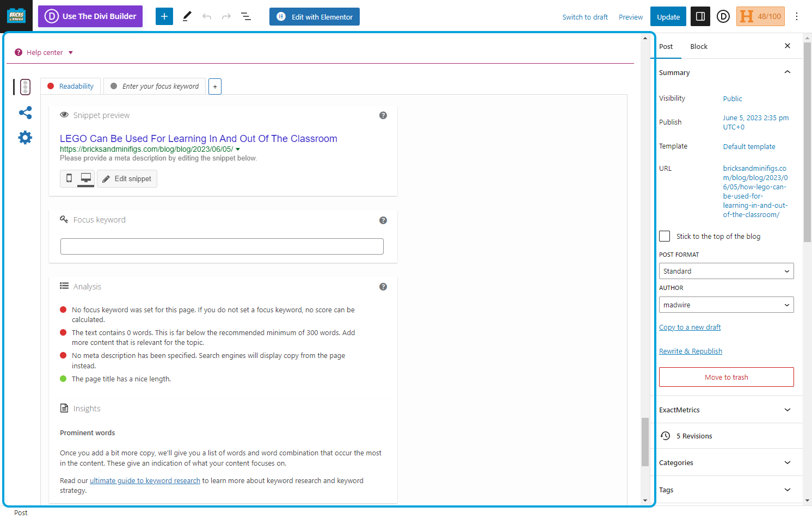Open the document overview list icon
812x519 pixels.
click(x=246, y=16)
